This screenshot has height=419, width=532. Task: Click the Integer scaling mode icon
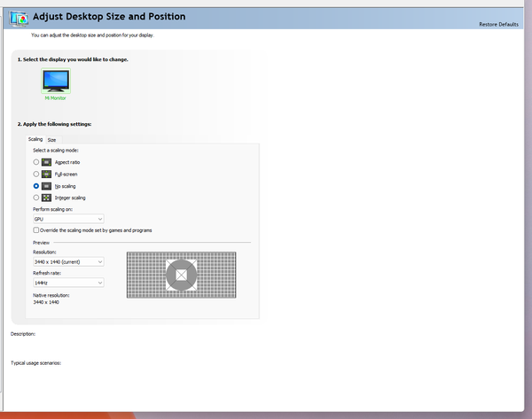46,198
